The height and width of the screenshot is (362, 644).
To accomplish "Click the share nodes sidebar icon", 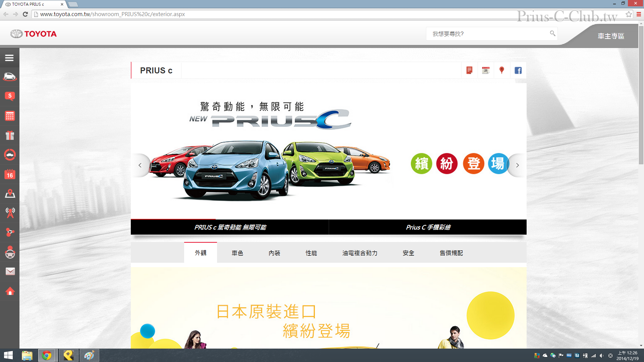I will click(x=10, y=232).
